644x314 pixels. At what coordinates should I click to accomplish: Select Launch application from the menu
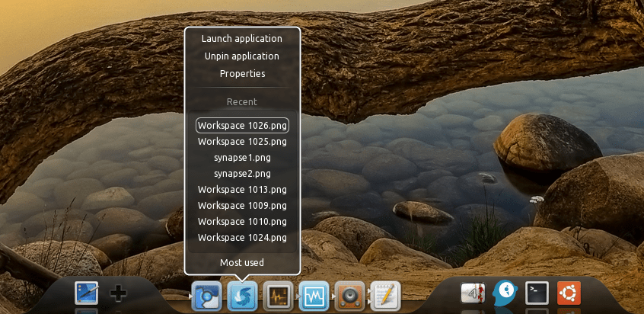242,38
